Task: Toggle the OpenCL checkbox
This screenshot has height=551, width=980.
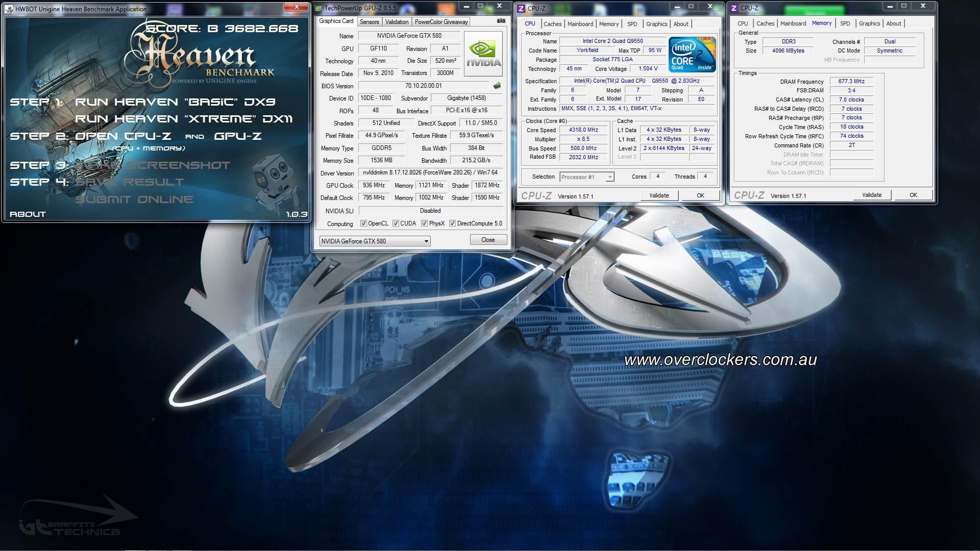Action: point(363,223)
